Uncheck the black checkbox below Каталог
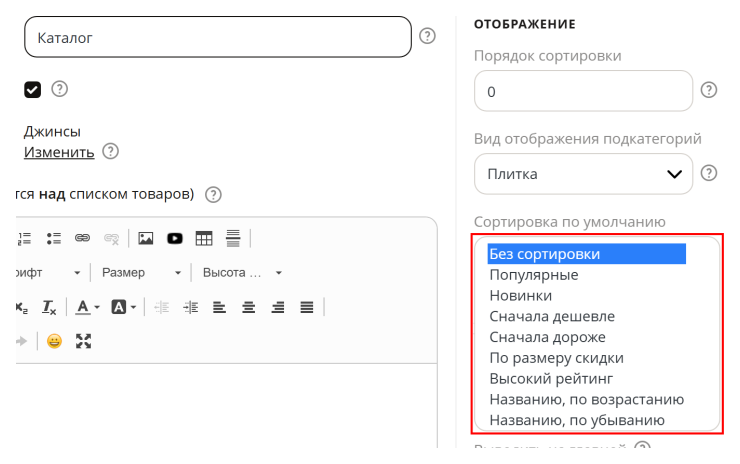Viewport: 740px width, 464px height. [x=33, y=89]
